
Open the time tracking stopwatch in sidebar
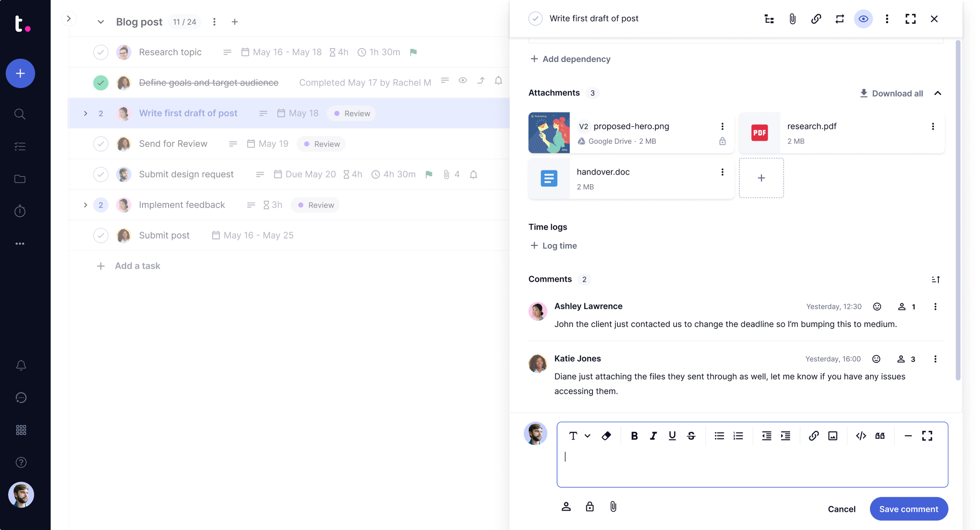[x=20, y=211]
